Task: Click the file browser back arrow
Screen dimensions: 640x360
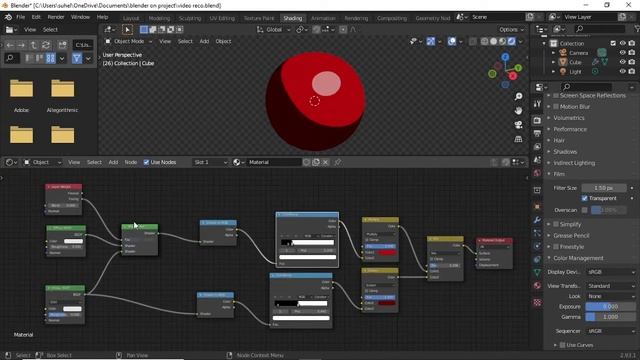Action: (10, 45)
